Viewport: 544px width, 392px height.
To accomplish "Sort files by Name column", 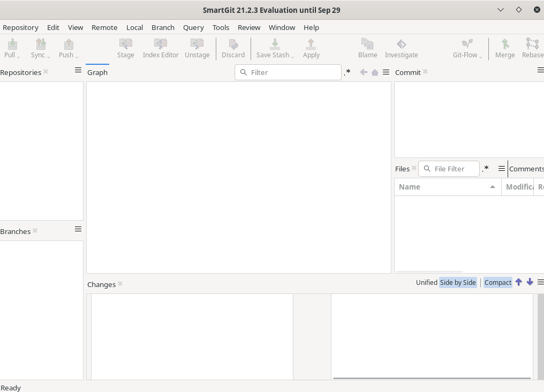I will pyautogui.click(x=448, y=187).
